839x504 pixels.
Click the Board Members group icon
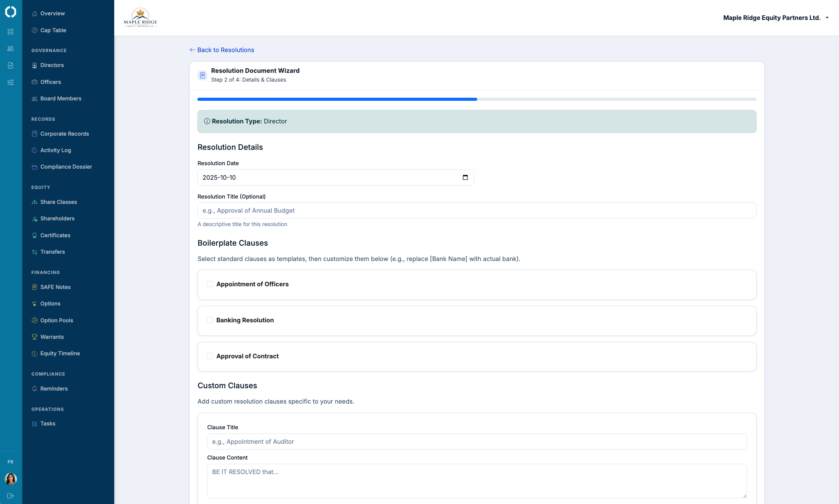coord(34,99)
